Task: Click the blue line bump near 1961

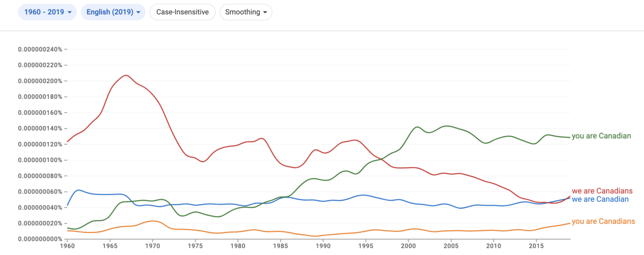Action: (78, 190)
